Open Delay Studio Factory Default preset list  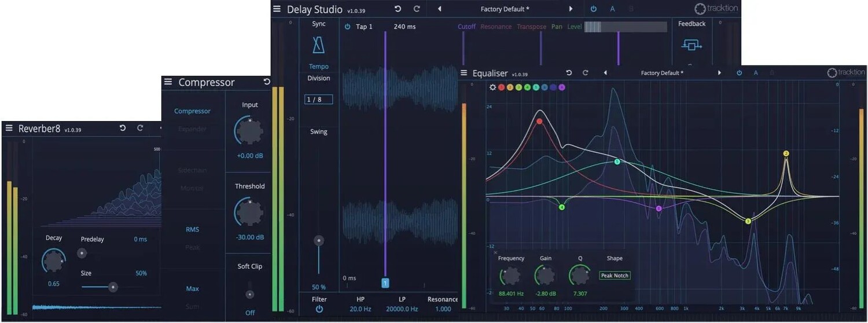(505, 9)
